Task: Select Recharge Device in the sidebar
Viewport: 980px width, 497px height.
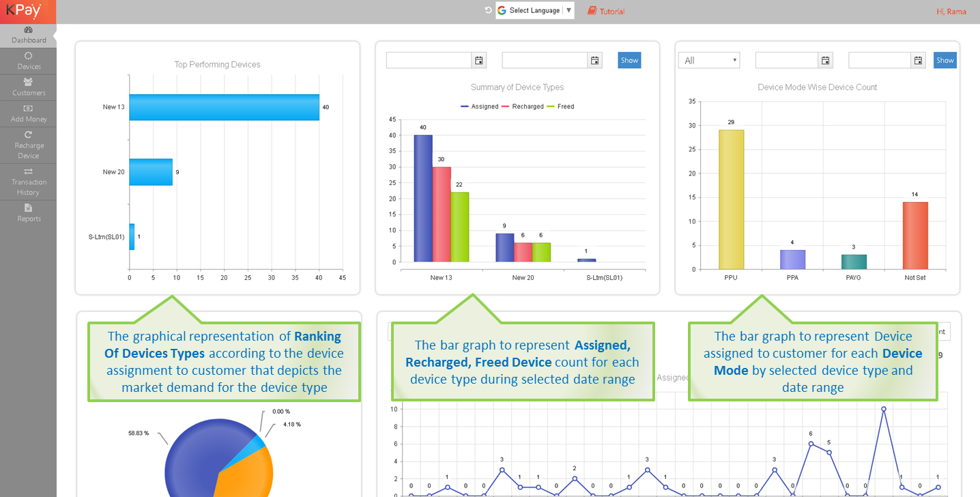Action: click(28, 145)
